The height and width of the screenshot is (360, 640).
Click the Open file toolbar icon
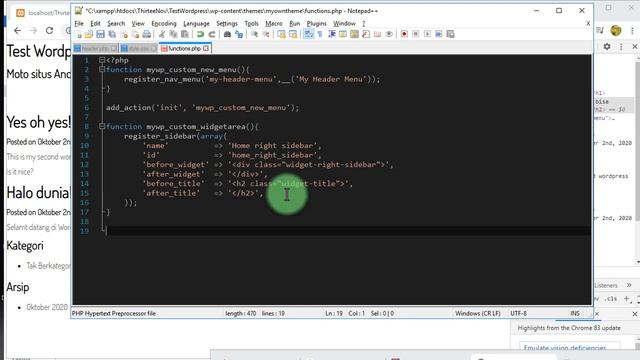click(x=89, y=34)
